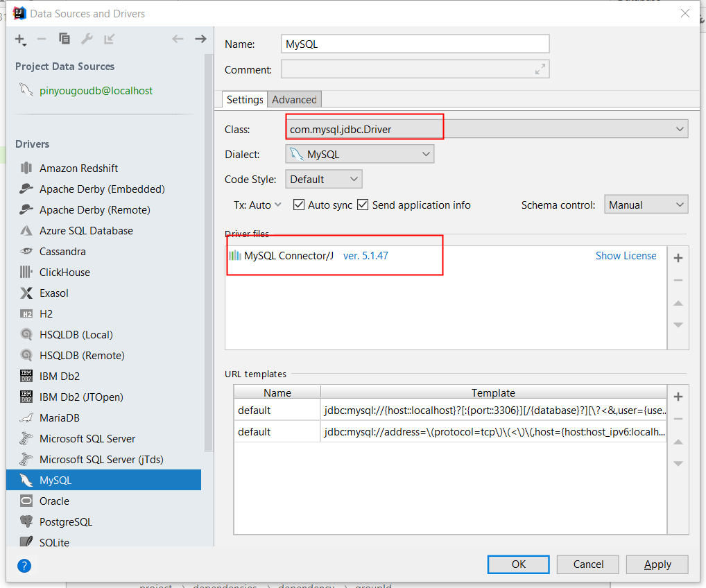Choose the Azure SQL Database driver
The height and width of the screenshot is (588, 706).
[x=103, y=230]
